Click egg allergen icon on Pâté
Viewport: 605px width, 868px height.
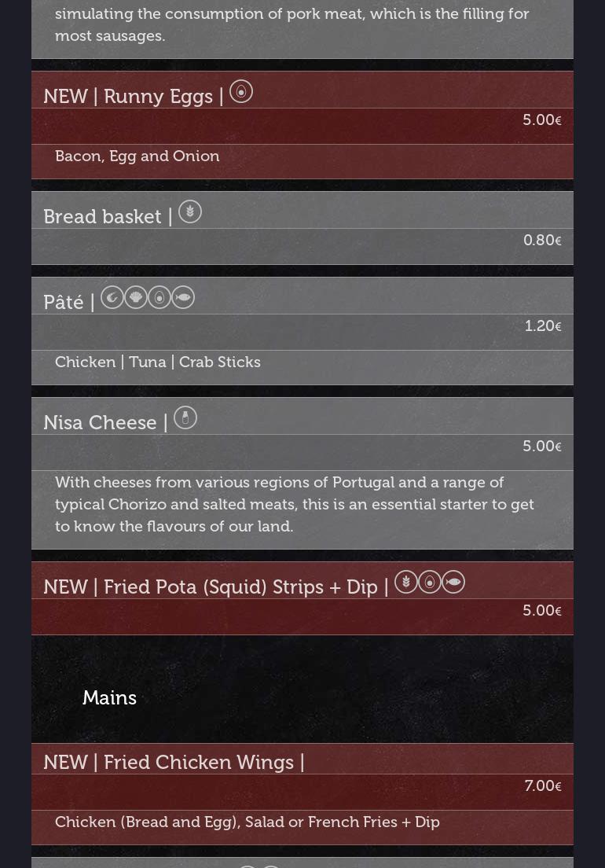[x=159, y=297]
